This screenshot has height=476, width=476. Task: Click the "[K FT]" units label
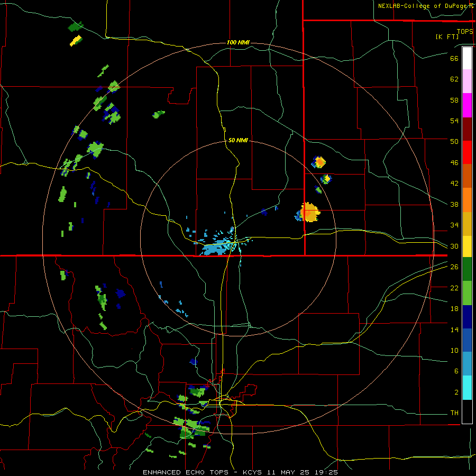click(x=447, y=36)
